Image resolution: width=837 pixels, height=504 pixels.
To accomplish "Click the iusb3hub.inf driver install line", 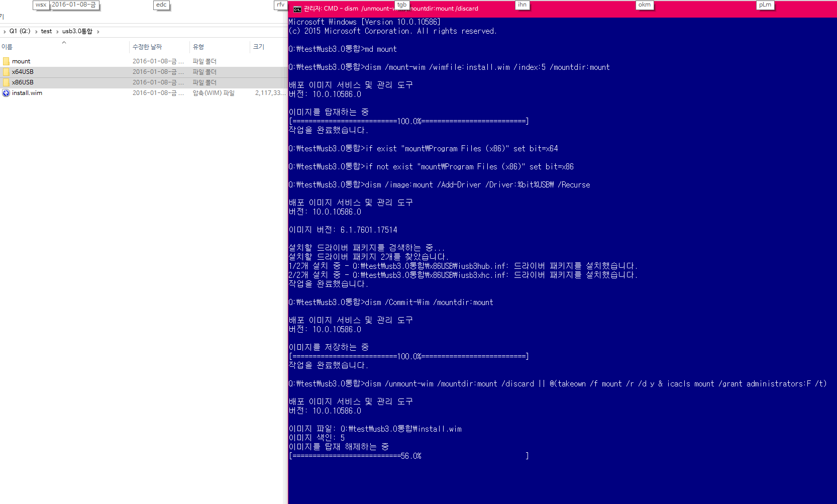I will (x=463, y=266).
